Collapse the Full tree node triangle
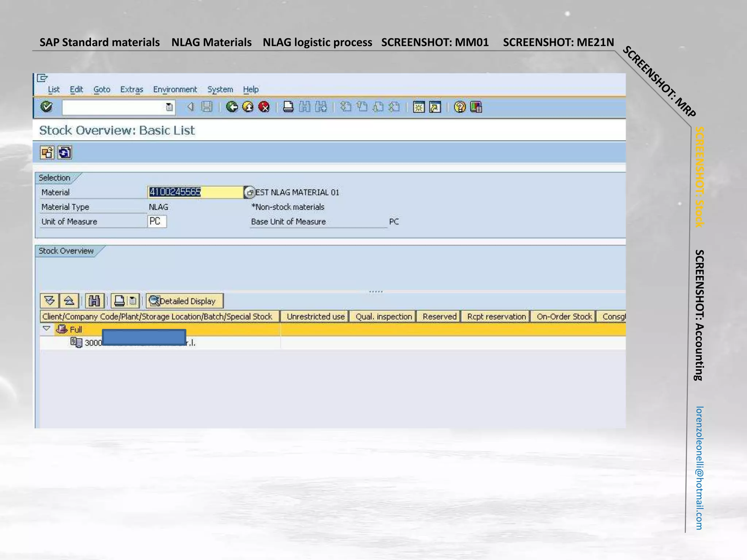Image resolution: width=747 pixels, height=560 pixels. (x=46, y=328)
